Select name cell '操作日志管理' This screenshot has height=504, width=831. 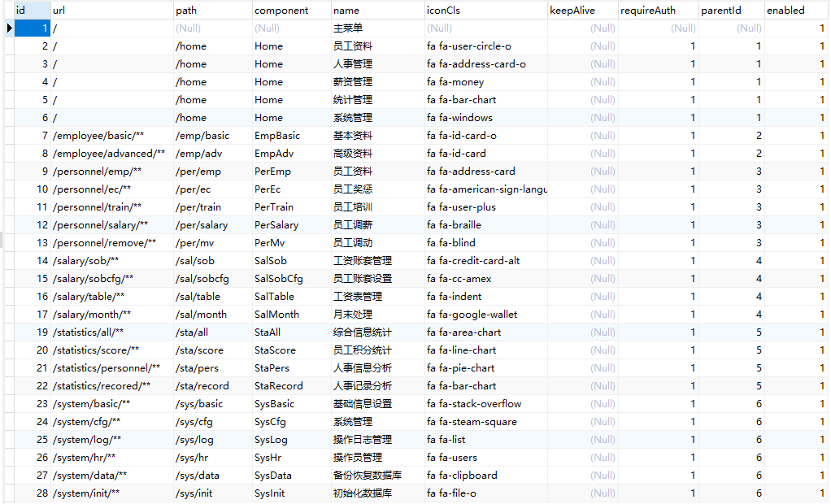click(378, 440)
